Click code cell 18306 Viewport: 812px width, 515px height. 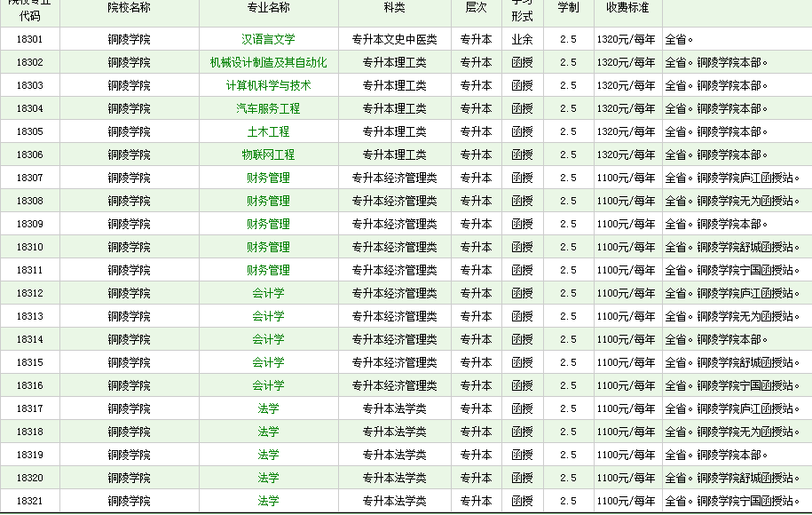(x=29, y=154)
